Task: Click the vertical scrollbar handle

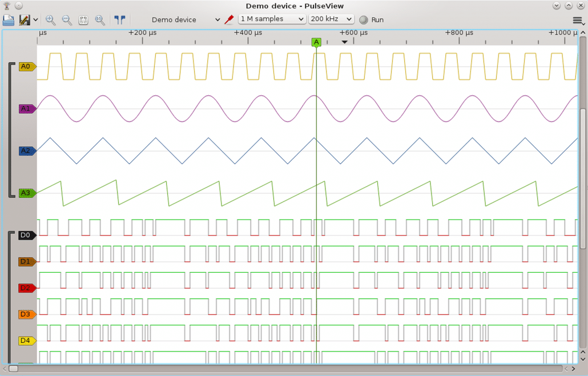Action: pos(583,179)
